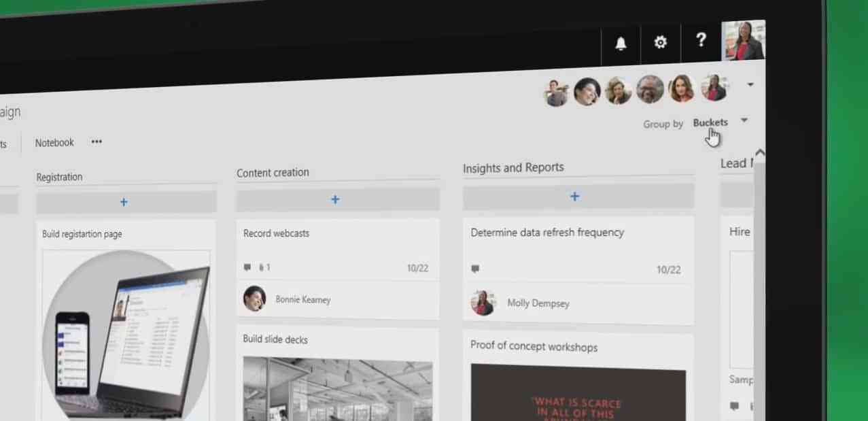Click Bonnie Kearney's avatar on her card
The height and width of the screenshot is (421, 868).
click(x=254, y=299)
